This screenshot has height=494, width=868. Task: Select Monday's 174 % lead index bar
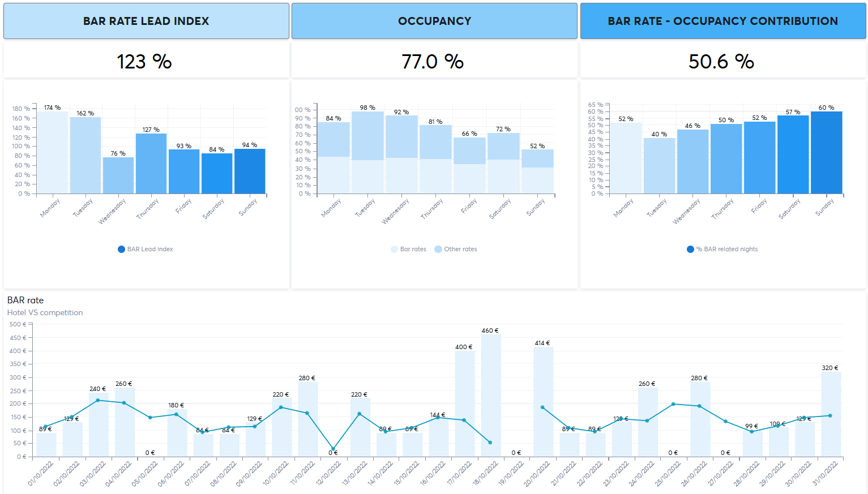point(53,152)
